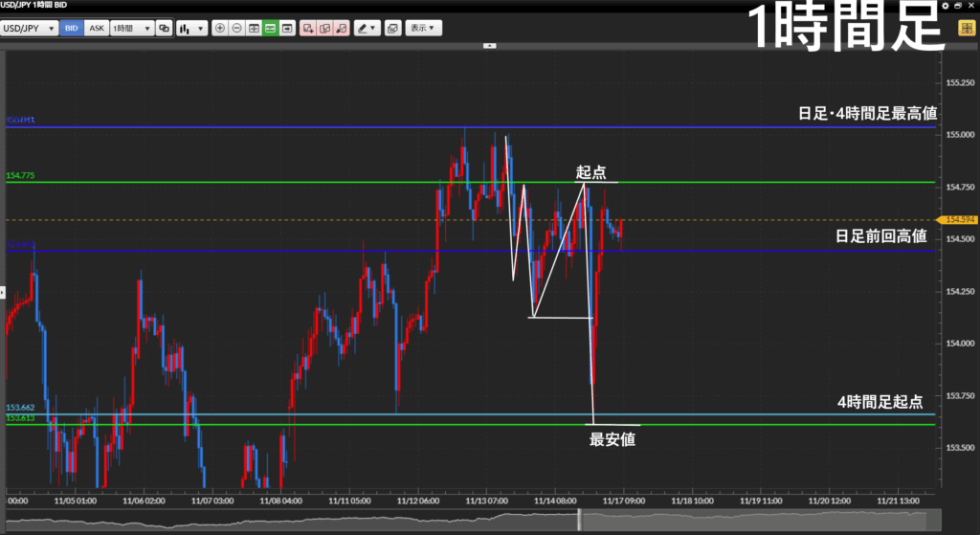The width and height of the screenshot is (980, 535).
Task: Click the first pink order tool icon
Action: (x=308, y=29)
